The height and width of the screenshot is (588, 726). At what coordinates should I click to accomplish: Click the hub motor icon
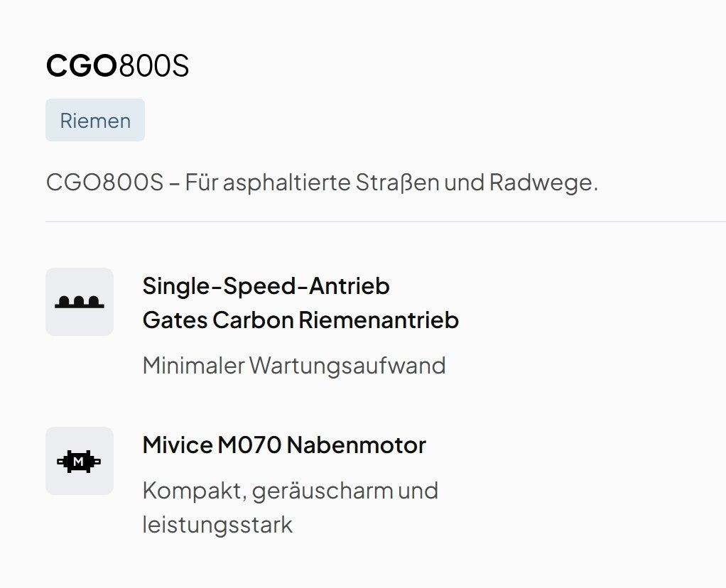click(80, 461)
